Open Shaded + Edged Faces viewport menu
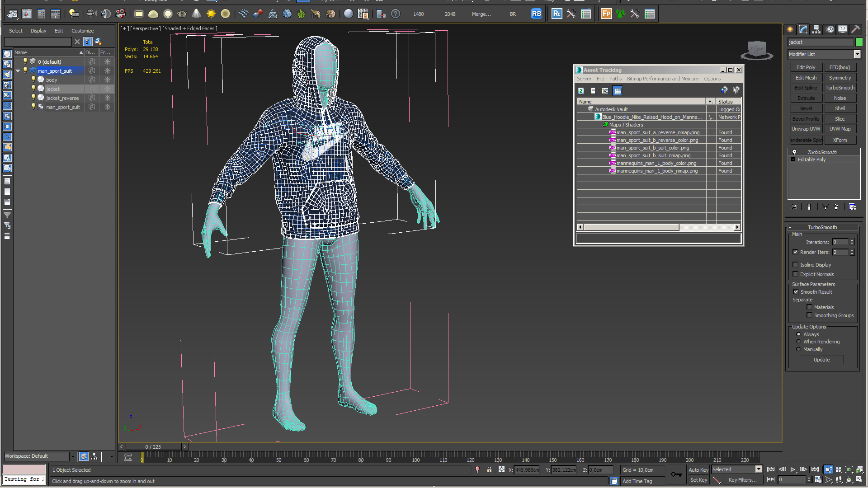The image size is (868, 488). tap(190, 28)
